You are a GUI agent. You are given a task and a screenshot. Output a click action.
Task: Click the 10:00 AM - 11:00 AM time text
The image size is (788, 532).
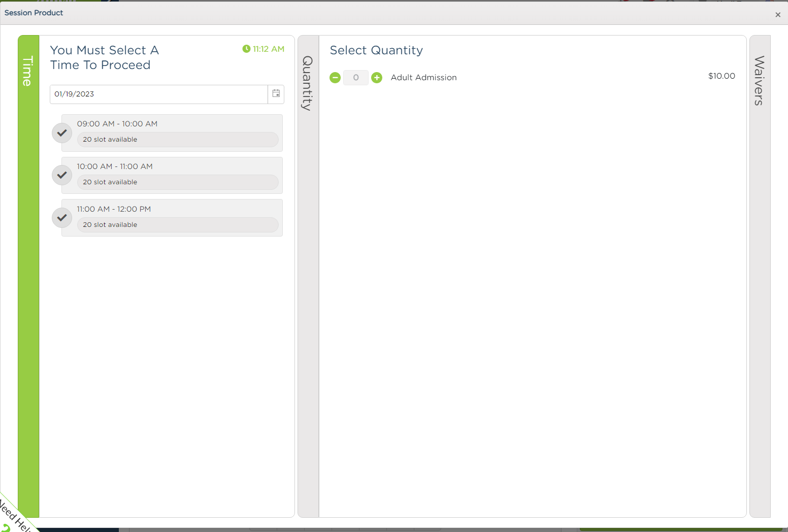pyautogui.click(x=115, y=167)
